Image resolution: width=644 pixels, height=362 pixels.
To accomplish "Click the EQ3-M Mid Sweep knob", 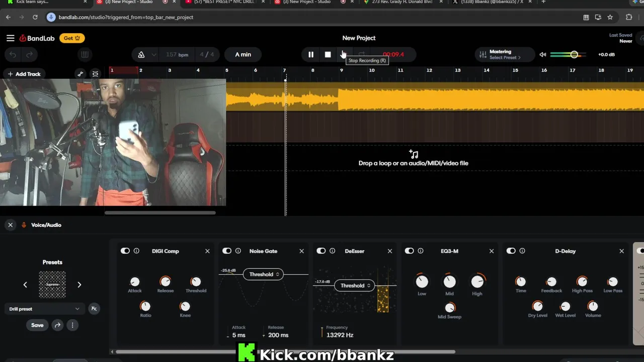I will tap(449, 307).
